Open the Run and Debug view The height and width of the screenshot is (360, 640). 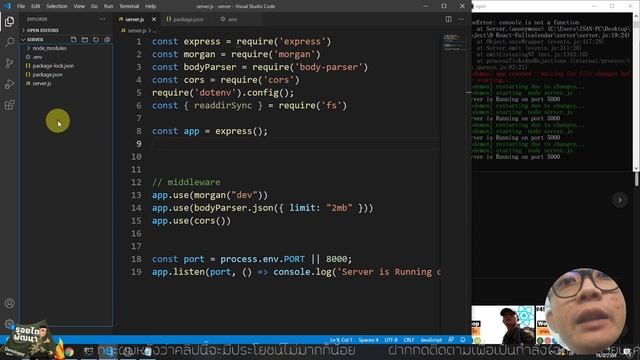(9, 84)
